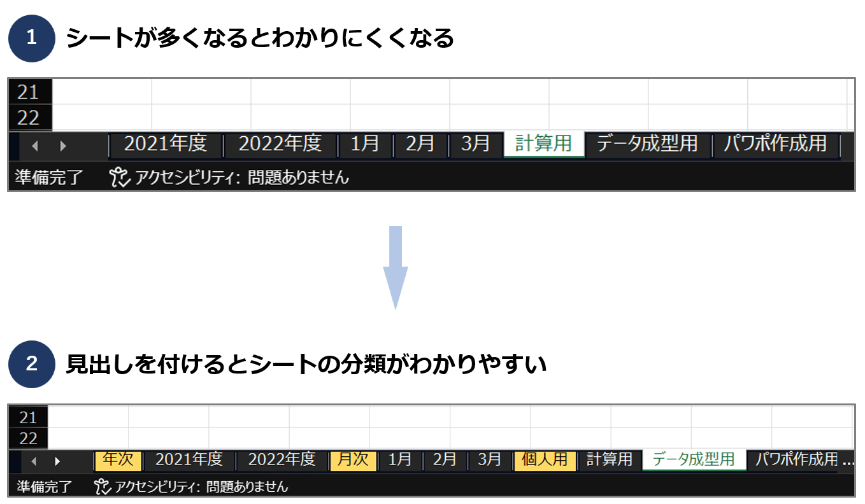Click next-sheet arrow in example 2
This screenshot has width=865, height=504.
(x=58, y=461)
